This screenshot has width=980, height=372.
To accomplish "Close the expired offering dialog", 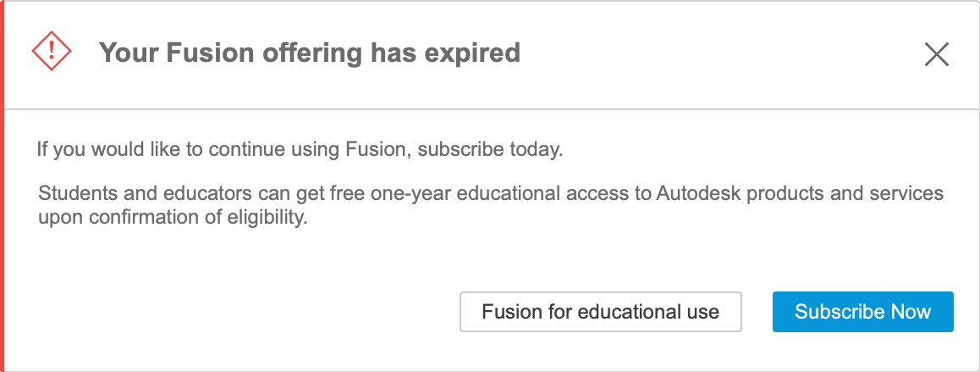I will point(936,55).
